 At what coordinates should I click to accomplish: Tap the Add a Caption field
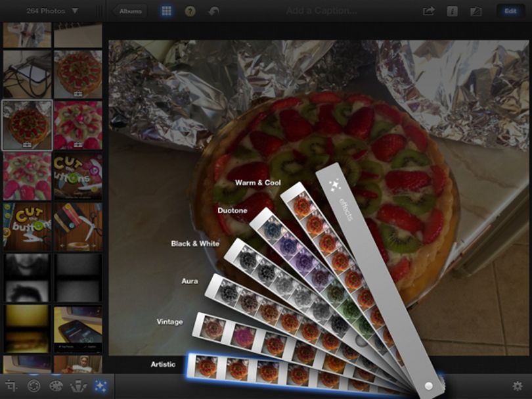[321, 11]
